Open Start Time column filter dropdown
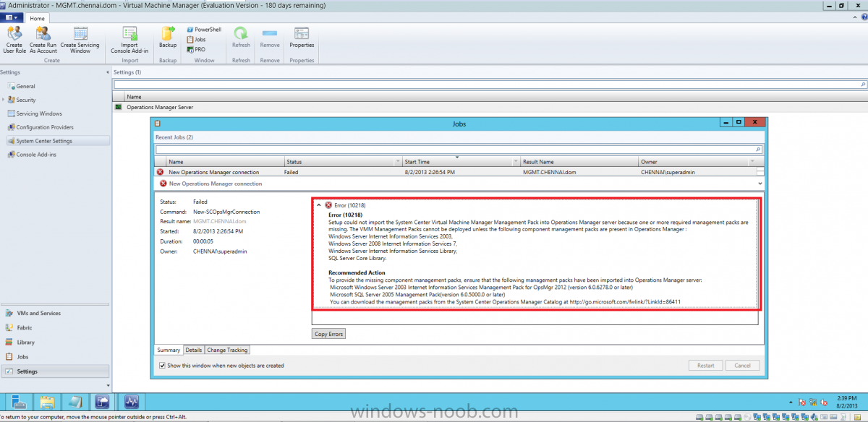Image resolution: width=868 pixels, height=422 pixels. [515, 162]
